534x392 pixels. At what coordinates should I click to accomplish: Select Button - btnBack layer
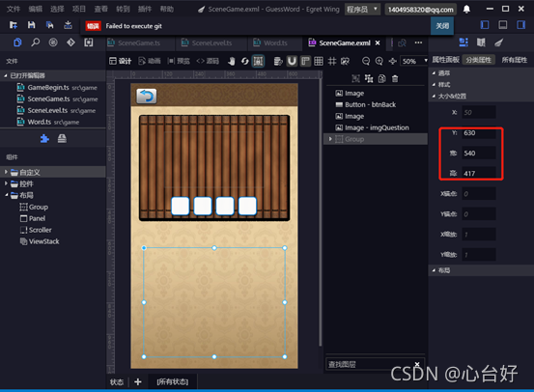[375, 104]
